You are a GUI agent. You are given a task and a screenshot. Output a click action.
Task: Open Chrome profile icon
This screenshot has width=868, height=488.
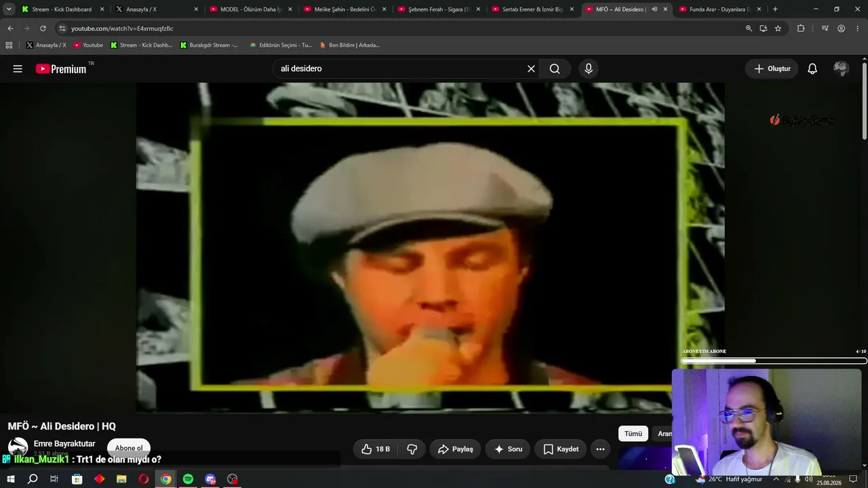click(841, 28)
